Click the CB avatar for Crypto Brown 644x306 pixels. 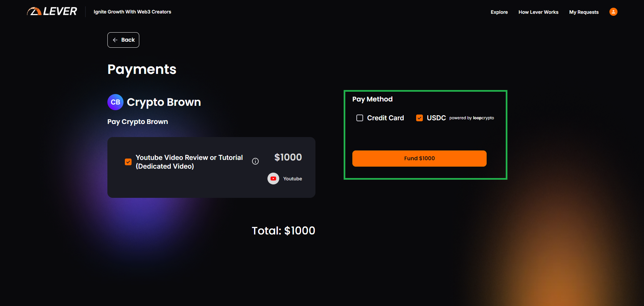pos(115,102)
